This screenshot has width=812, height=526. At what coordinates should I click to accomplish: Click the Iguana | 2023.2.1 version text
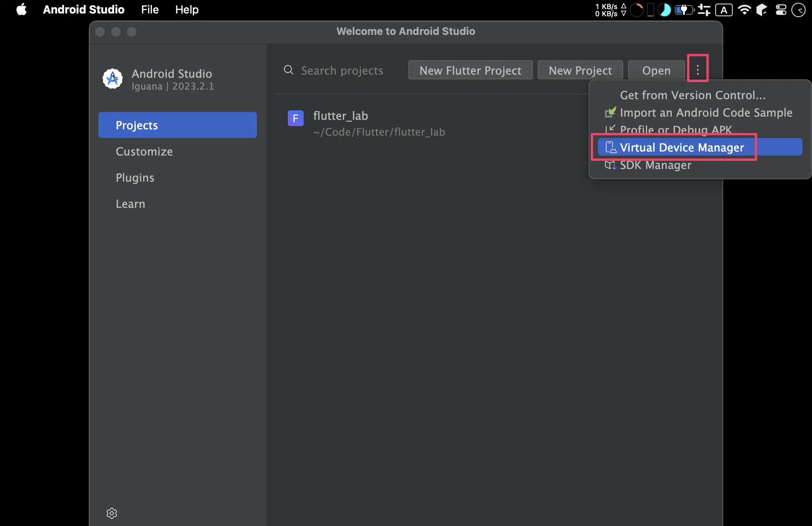(x=173, y=86)
